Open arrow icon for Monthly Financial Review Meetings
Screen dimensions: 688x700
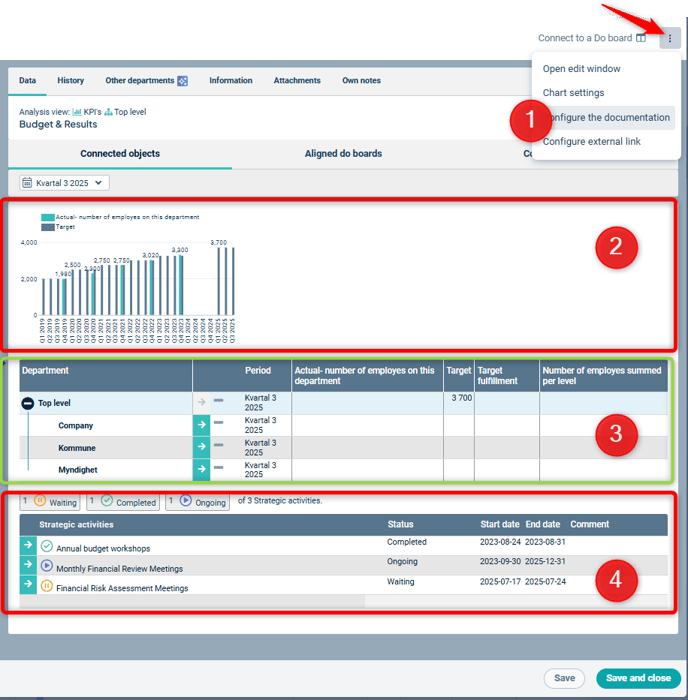(28, 566)
